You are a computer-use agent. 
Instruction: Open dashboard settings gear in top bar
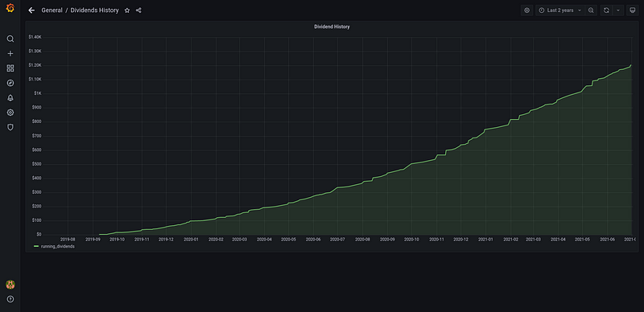pos(527,10)
